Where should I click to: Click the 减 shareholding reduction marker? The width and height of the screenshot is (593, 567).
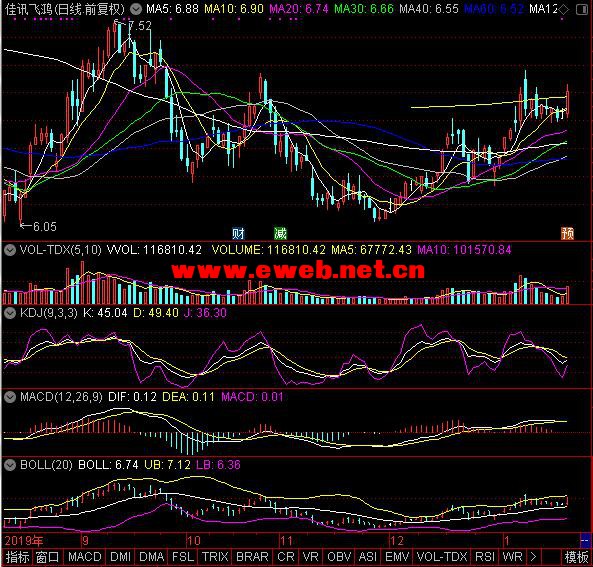(280, 233)
